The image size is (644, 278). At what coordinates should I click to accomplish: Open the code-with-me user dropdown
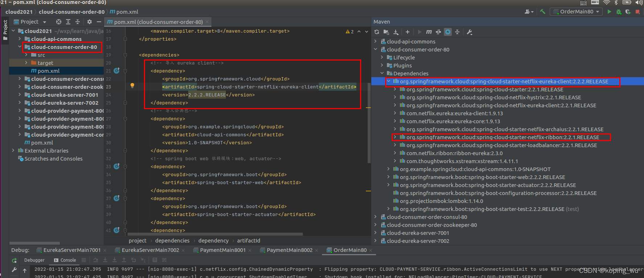(x=529, y=12)
